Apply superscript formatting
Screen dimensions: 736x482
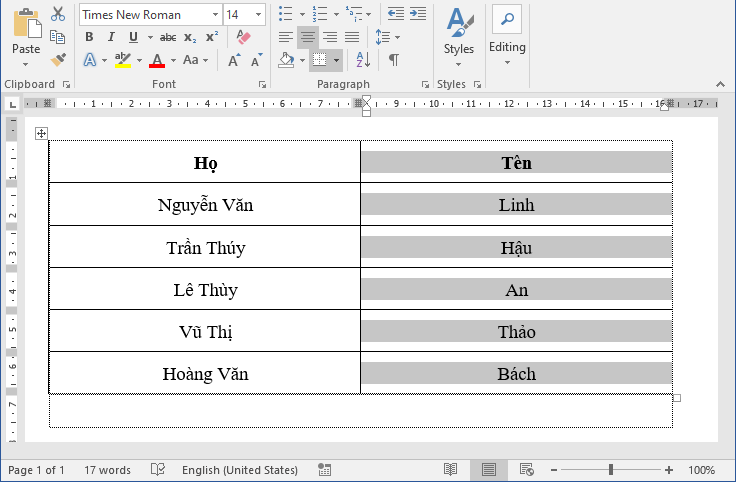212,37
